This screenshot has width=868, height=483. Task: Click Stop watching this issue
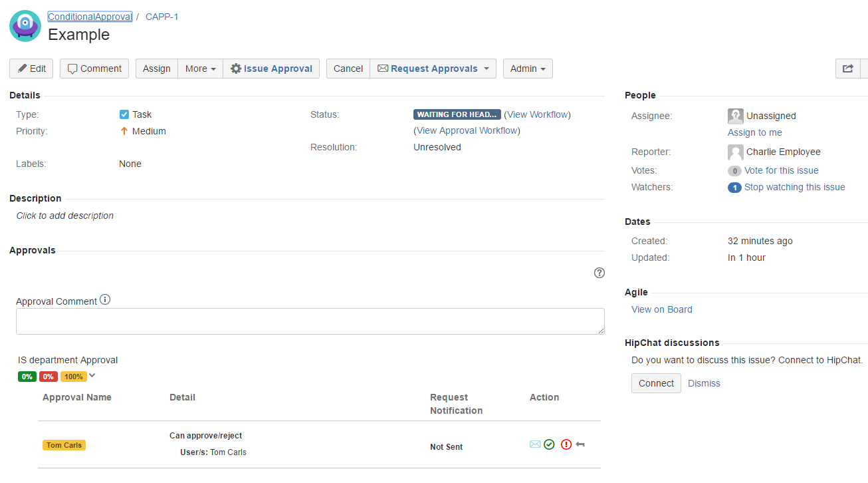[794, 187]
